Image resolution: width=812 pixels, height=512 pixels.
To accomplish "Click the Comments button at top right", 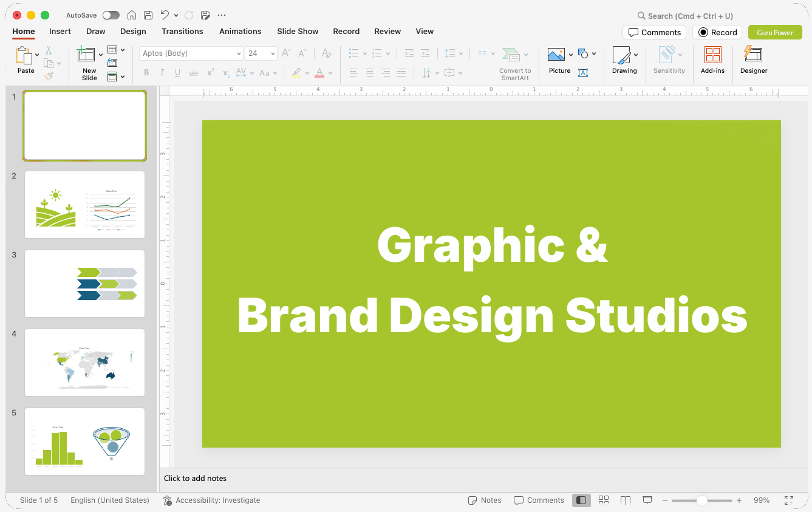I will pos(654,32).
